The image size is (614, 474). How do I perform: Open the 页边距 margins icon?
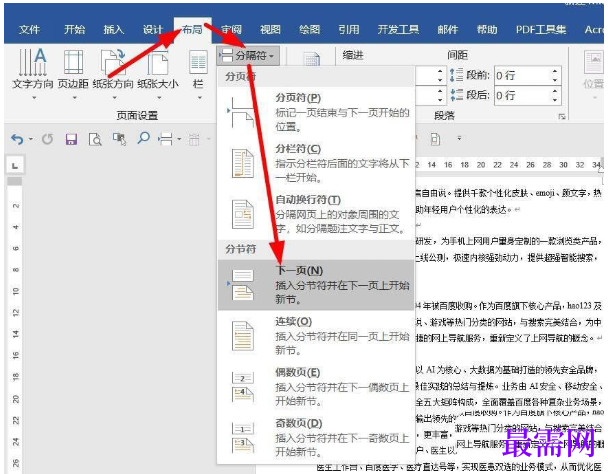[x=73, y=62]
